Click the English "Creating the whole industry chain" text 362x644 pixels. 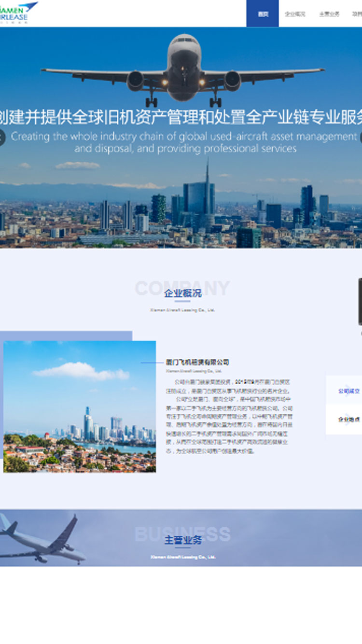click(184, 142)
